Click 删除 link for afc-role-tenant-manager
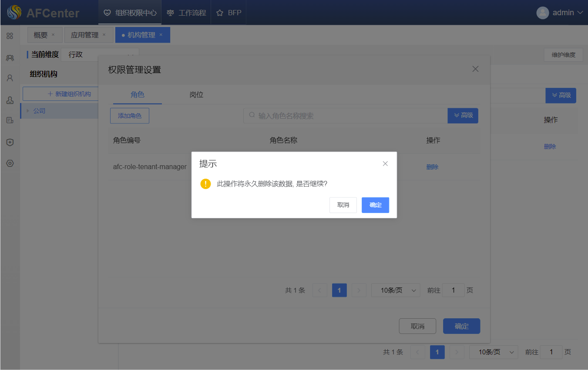 432,167
